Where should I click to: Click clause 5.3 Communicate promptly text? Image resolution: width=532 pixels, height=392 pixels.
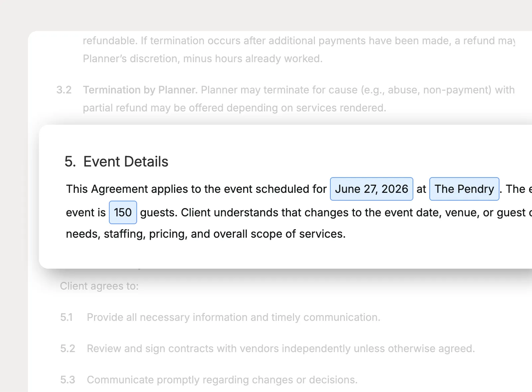click(222, 380)
